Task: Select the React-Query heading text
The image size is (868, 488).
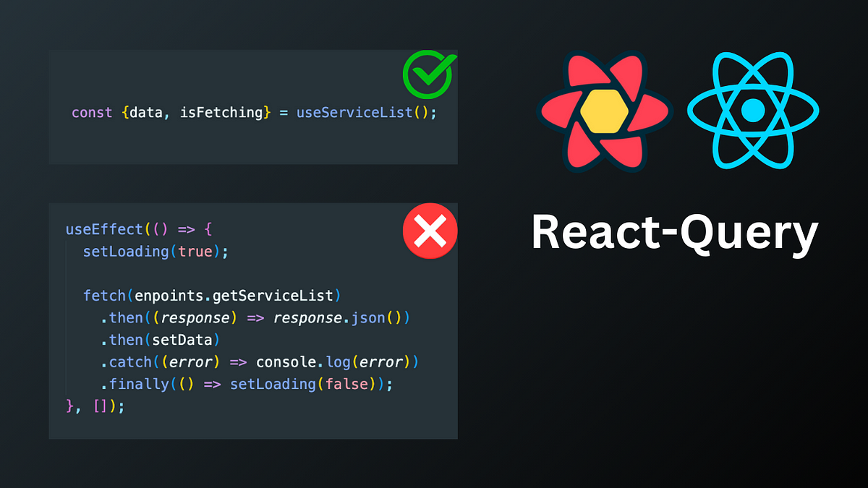Action: 675,233
